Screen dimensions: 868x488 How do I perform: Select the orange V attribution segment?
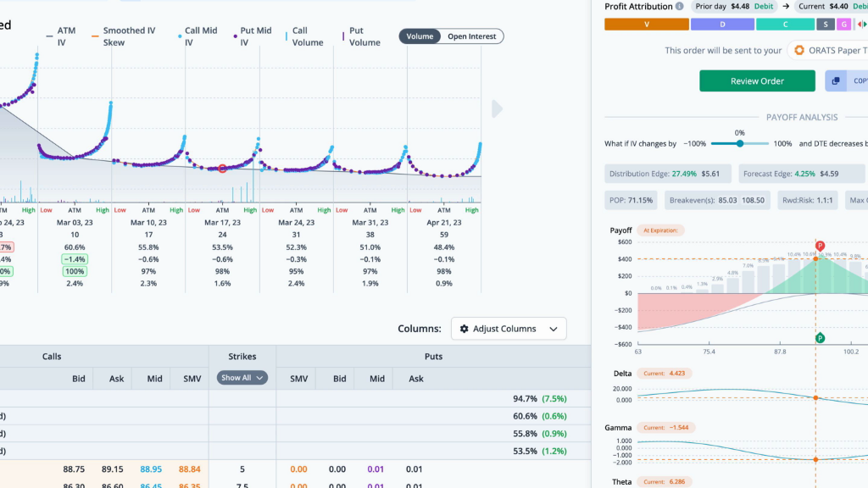[647, 25]
